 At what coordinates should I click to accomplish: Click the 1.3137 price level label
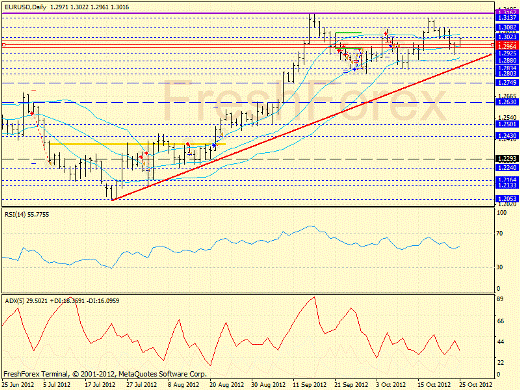507,17
